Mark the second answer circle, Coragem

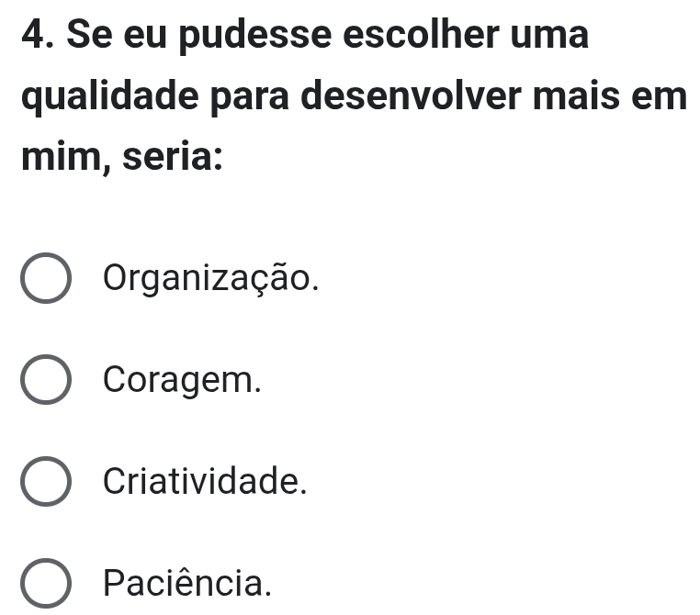pyautogui.click(x=44, y=381)
